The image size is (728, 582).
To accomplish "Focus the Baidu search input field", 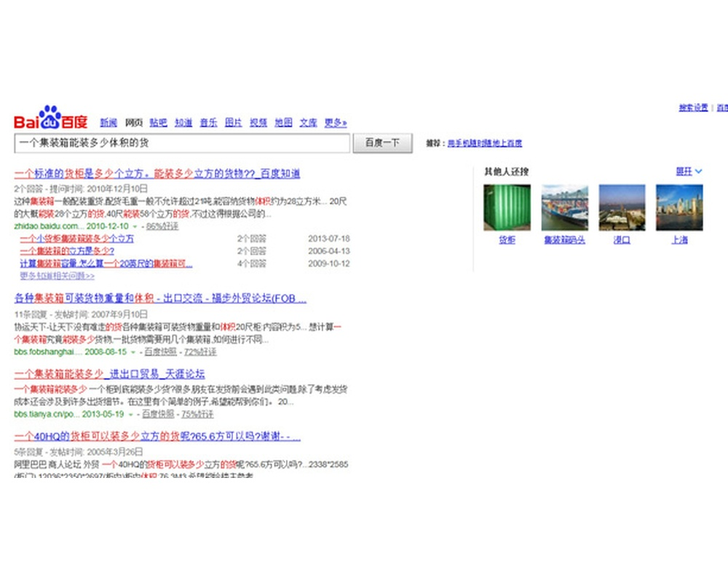I will pyautogui.click(x=182, y=143).
